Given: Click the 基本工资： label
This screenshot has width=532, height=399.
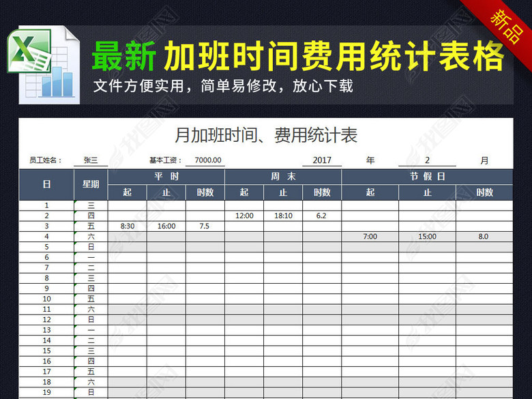Looking at the screenshot, I should pyautogui.click(x=166, y=160).
